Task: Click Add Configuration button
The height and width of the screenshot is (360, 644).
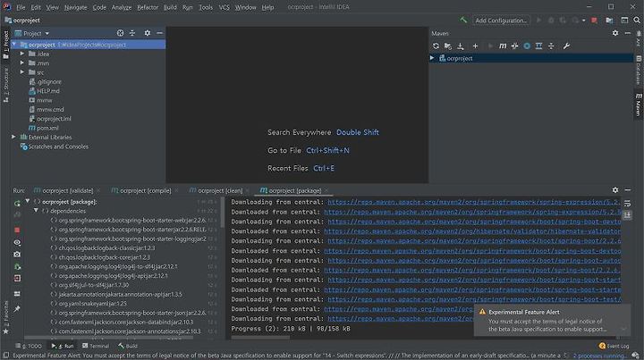Action: coord(501,20)
